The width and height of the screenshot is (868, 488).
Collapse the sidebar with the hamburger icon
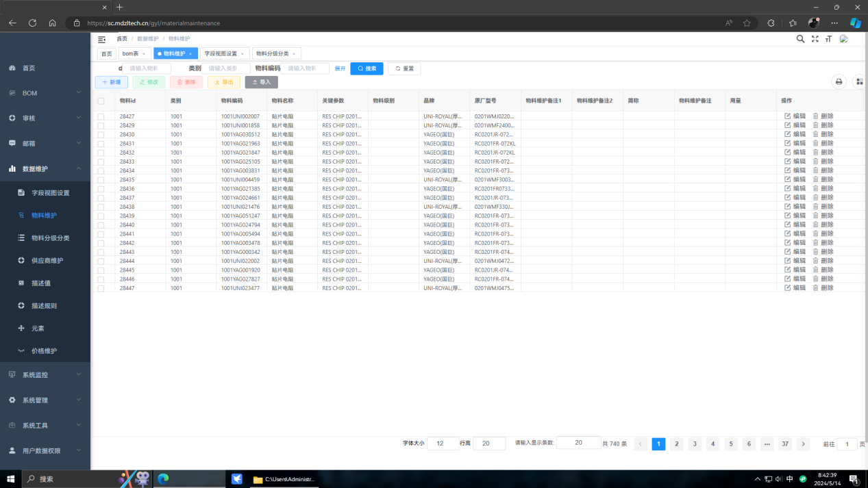pyautogui.click(x=101, y=40)
